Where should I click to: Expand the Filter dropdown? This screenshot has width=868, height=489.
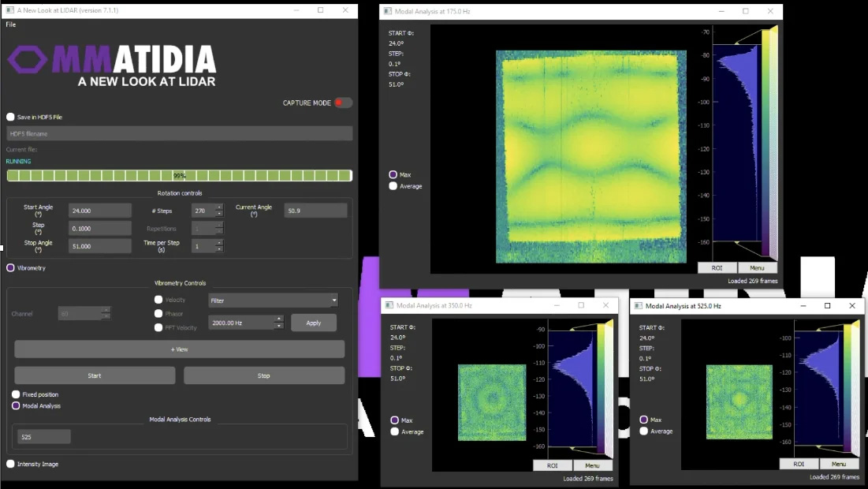point(334,300)
